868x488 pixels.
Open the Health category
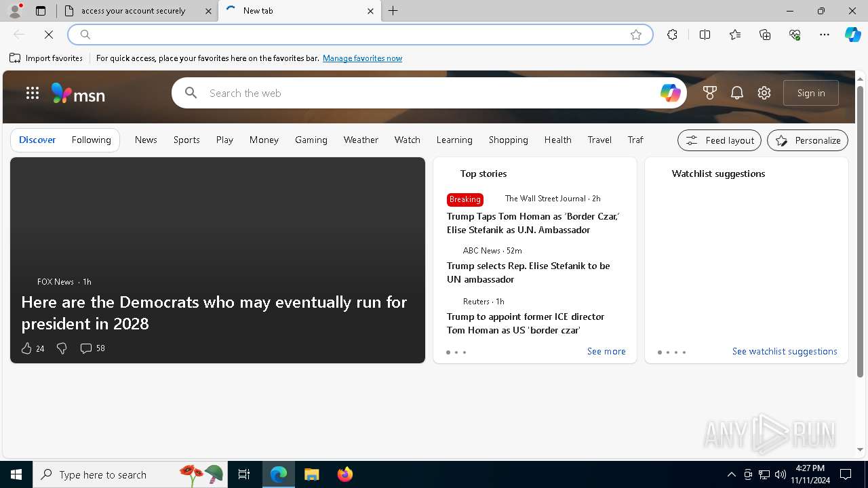[557, 140]
